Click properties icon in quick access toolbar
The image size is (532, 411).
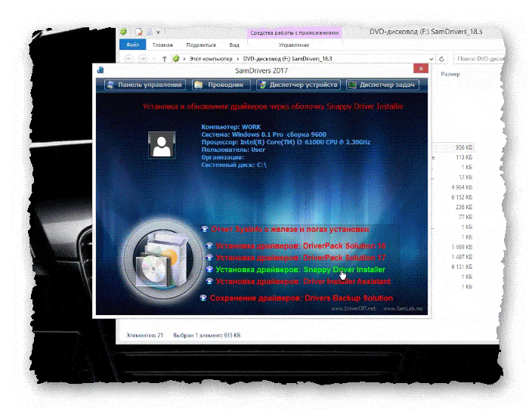coord(139,32)
